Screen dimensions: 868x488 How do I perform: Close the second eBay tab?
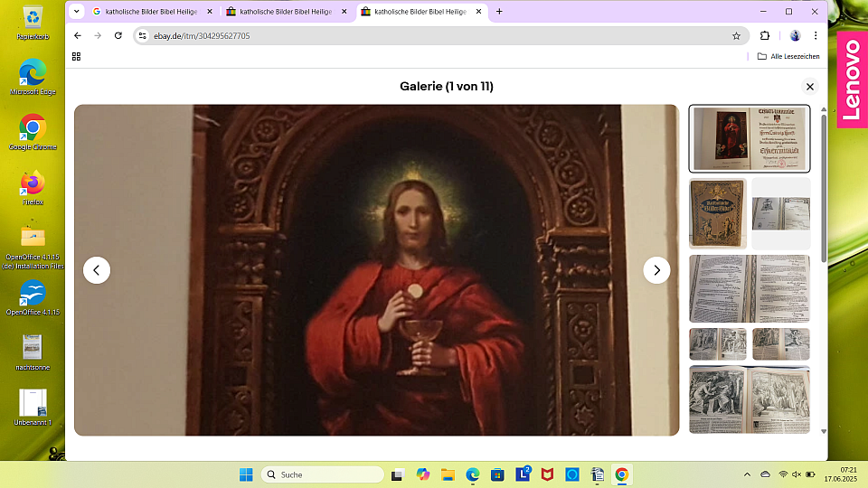pyautogui.click(x=344, y=12)
